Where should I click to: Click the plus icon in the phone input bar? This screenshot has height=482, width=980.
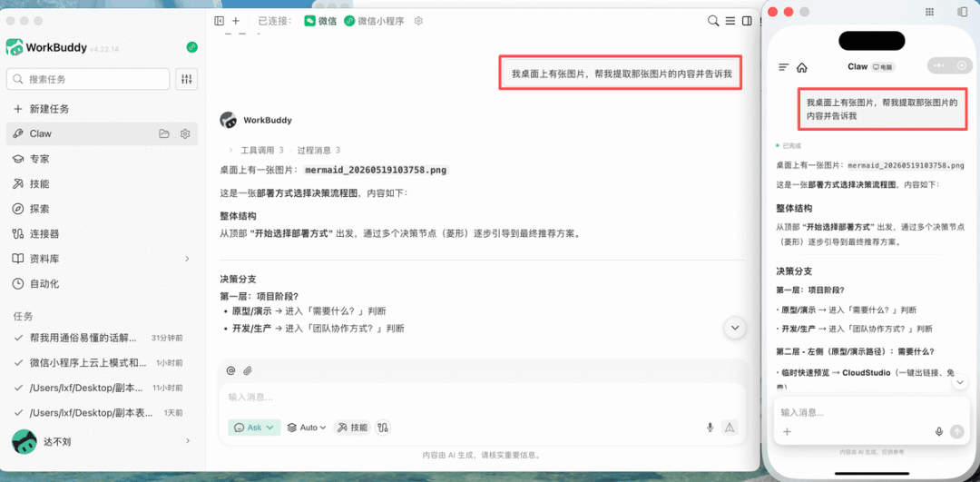(787, 431)
